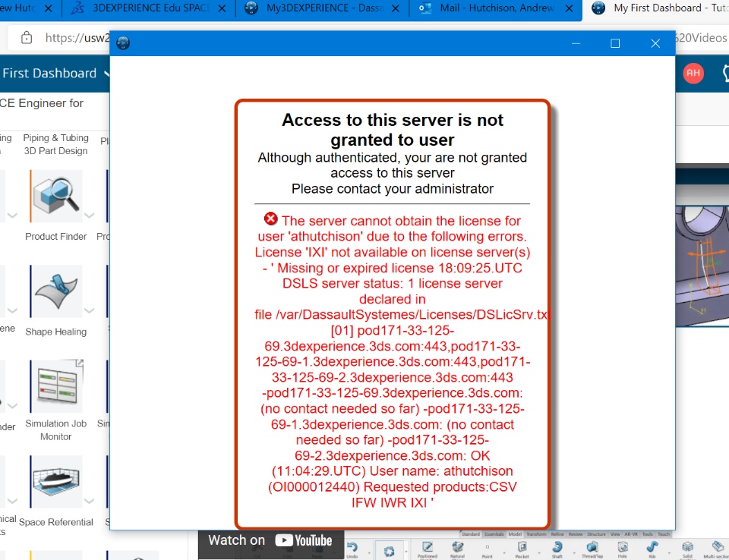Expand chevron right of Product Finder icon

coord(90,216)
